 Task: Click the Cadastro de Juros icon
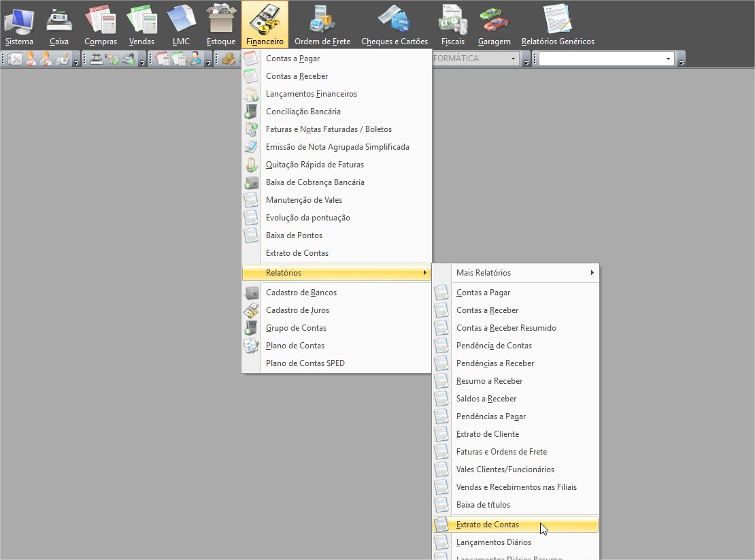(251, 310)
